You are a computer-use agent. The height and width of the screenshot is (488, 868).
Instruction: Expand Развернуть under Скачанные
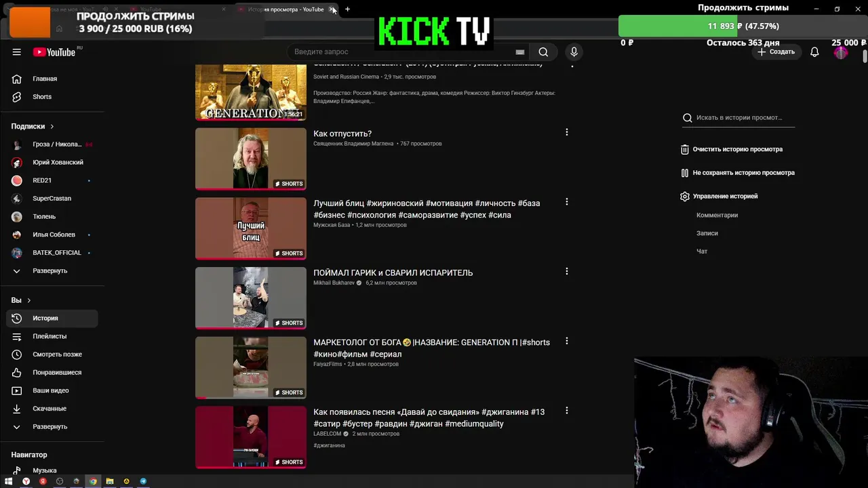point(52,427)
